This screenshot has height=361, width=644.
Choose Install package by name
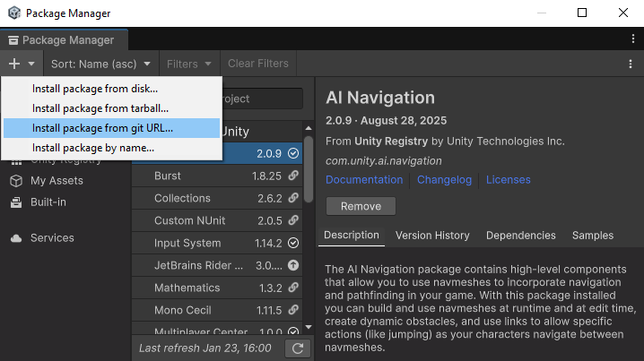coord(93,148)
